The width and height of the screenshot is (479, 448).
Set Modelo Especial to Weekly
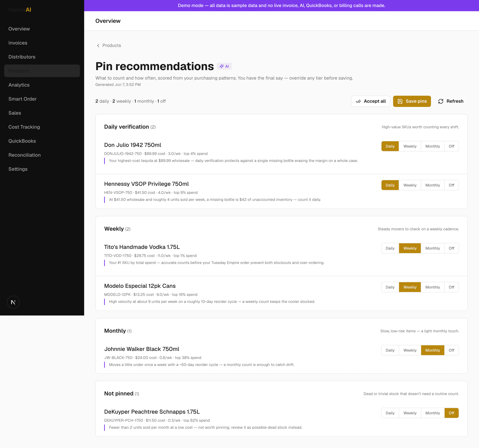410,287
